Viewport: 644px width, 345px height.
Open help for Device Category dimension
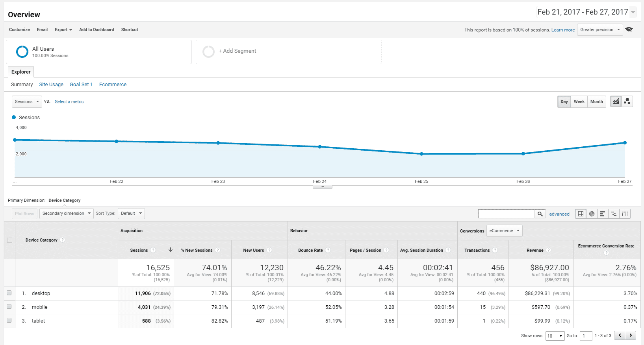pos(63,240)
